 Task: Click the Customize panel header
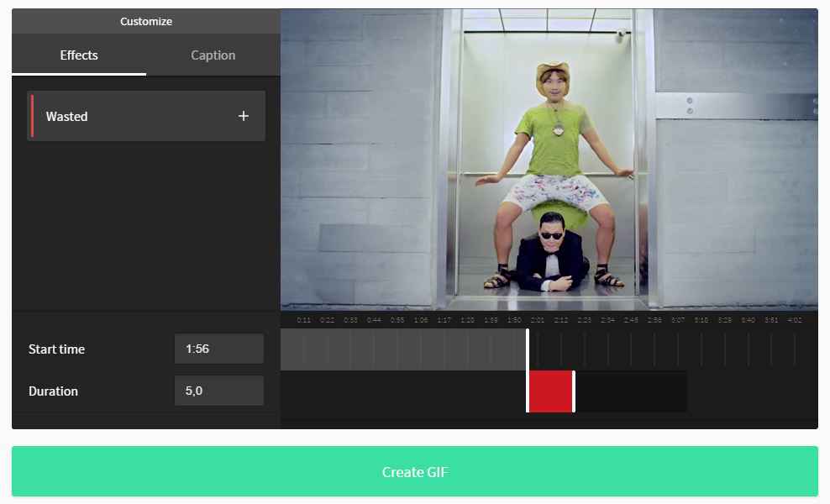[x=146, y=21]
